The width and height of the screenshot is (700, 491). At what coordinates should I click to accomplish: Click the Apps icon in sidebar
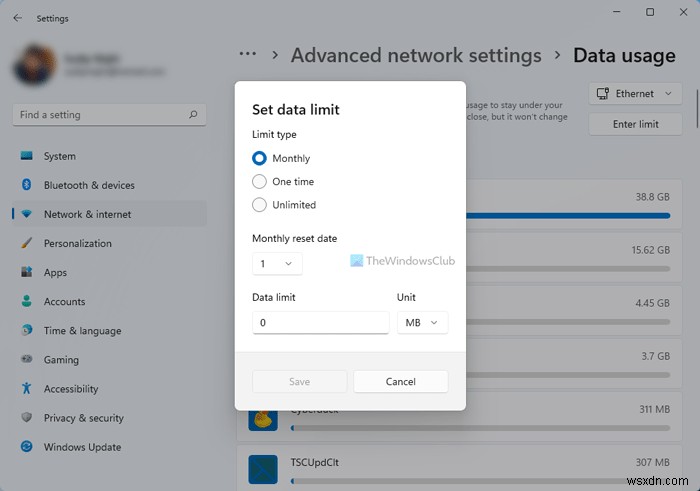click(x=26, y=272)
